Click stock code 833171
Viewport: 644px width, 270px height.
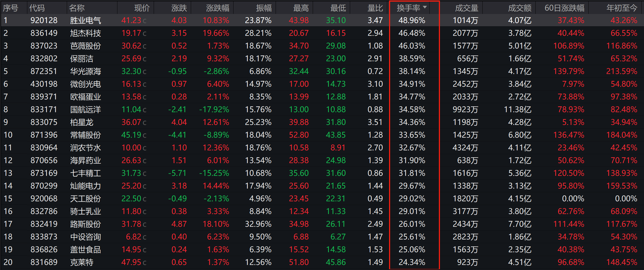(x=44, y=110)
